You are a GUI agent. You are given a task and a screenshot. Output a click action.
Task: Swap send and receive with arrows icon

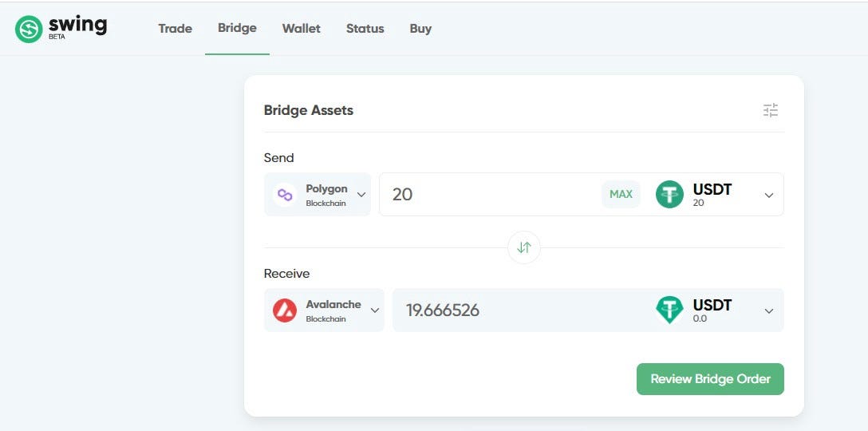point(523,247)
